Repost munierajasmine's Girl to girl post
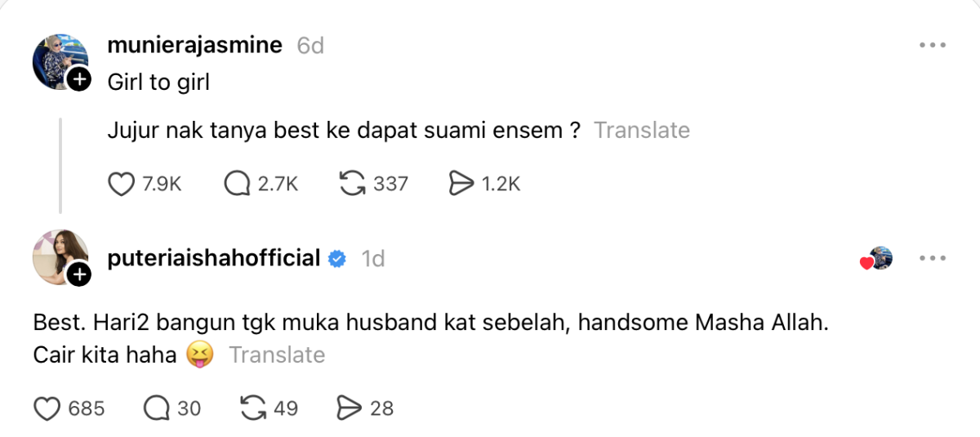Screen dimensions: 980x437 click(352, 185)
